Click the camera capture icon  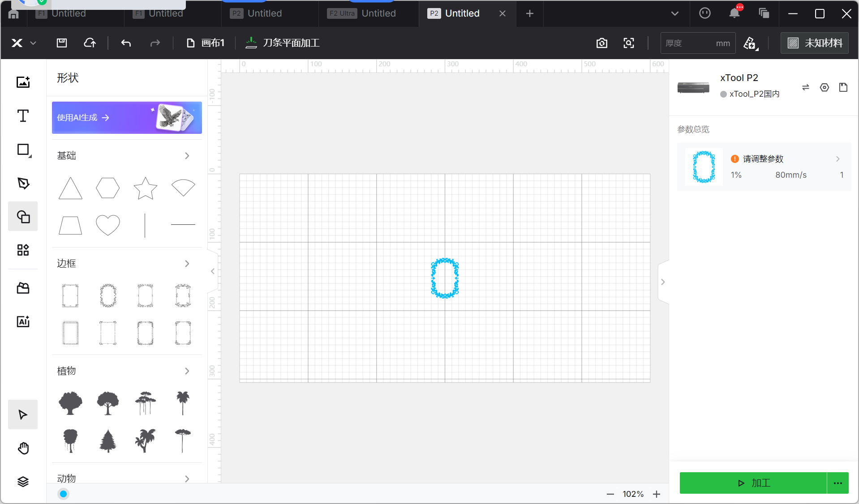tap(602, 43)
